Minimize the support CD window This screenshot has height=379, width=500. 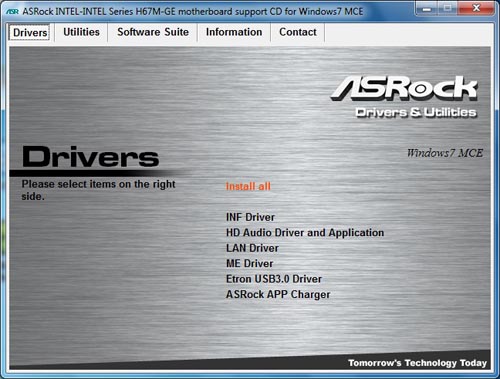tap(426, 9)
